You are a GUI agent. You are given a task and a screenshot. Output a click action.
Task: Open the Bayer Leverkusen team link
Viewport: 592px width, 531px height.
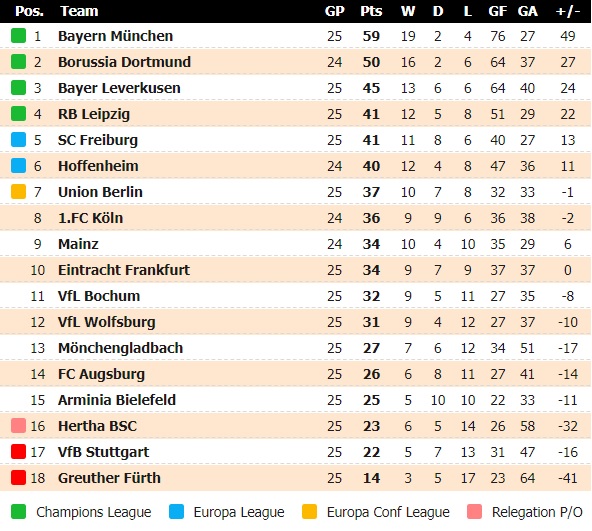pyautogui.click(x=119, y=88)
